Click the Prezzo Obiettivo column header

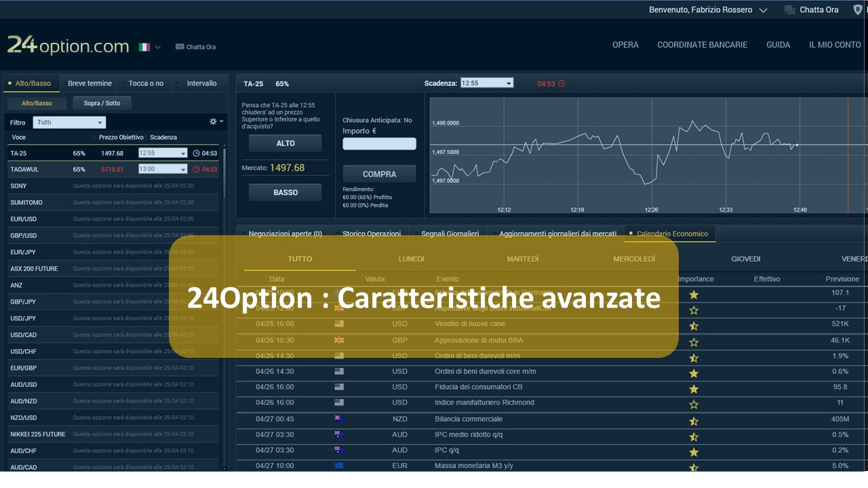click(121, 138)
